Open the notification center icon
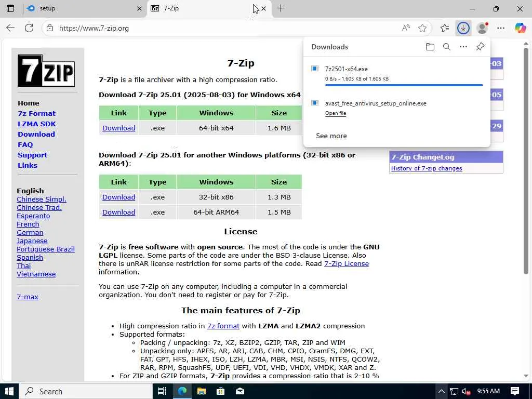The width and height of the screenshot is (532, 399). click(515, 391)
